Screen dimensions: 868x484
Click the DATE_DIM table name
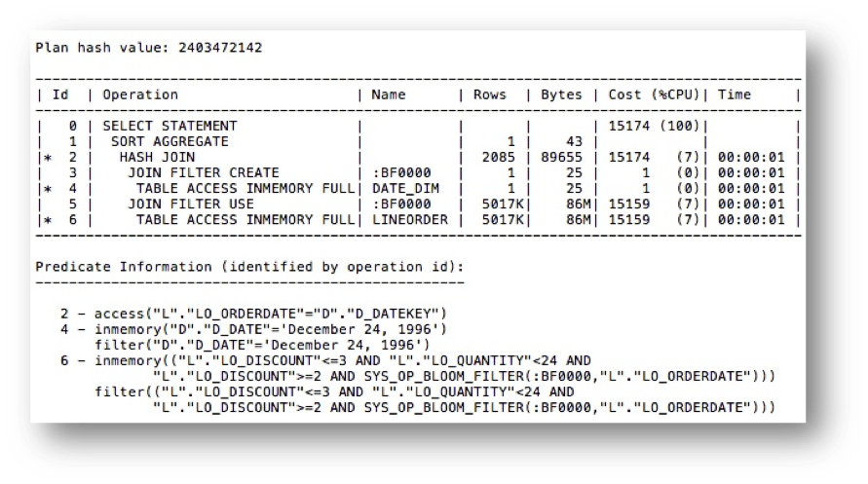(405, 189)
